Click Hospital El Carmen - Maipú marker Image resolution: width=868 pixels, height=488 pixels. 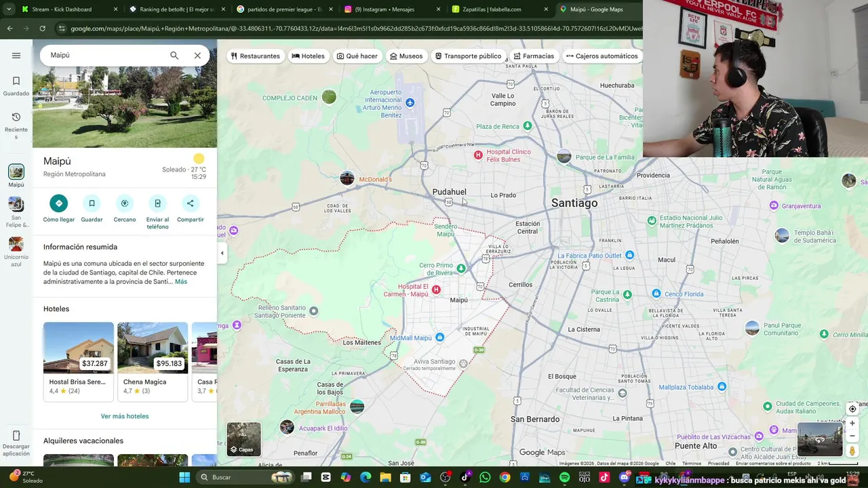click(436, 289)
